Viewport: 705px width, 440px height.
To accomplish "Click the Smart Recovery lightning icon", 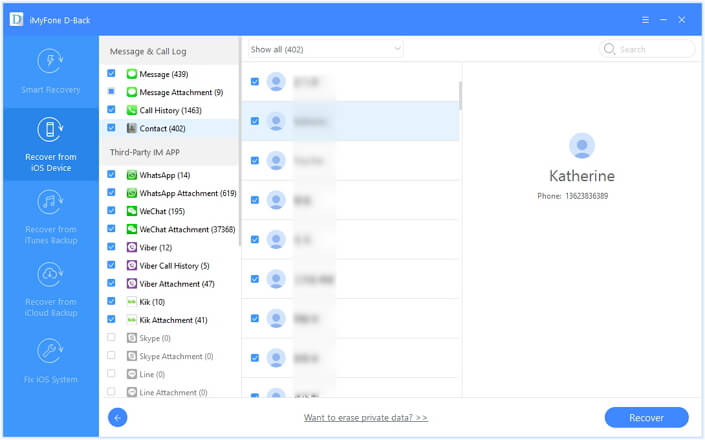I will pos(50,62).
